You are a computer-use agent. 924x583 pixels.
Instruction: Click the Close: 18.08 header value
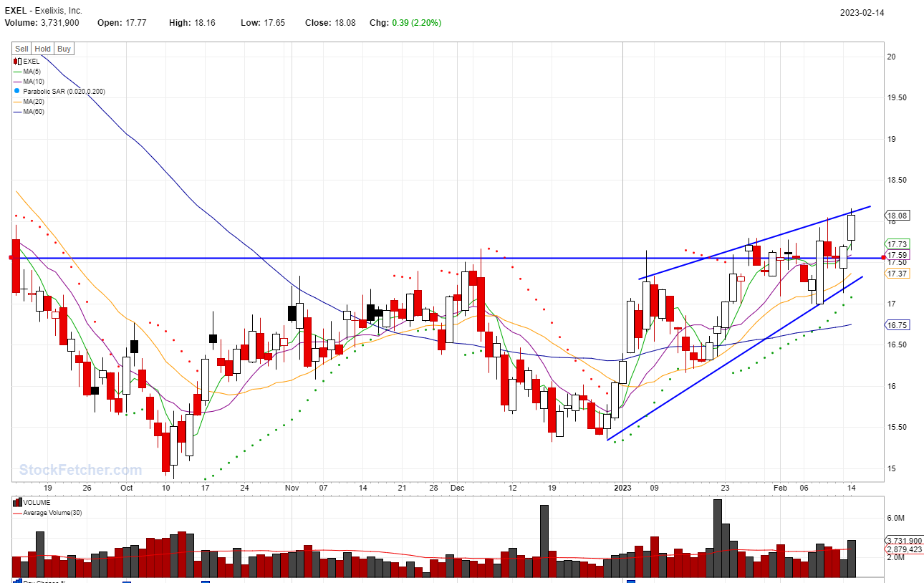coord(329,23)
